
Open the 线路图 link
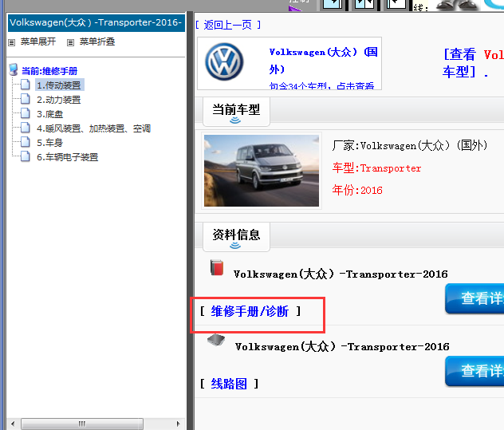229,384
